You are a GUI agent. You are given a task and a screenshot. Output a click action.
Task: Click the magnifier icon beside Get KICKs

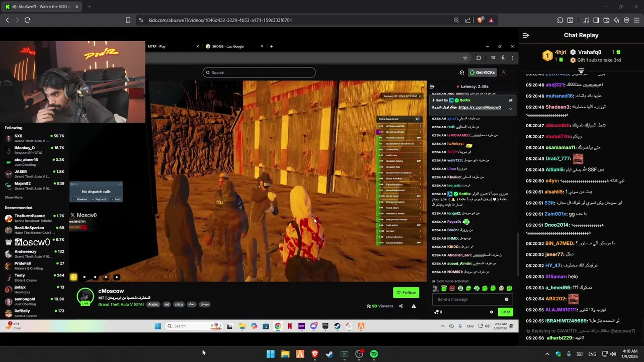(461, 72)
